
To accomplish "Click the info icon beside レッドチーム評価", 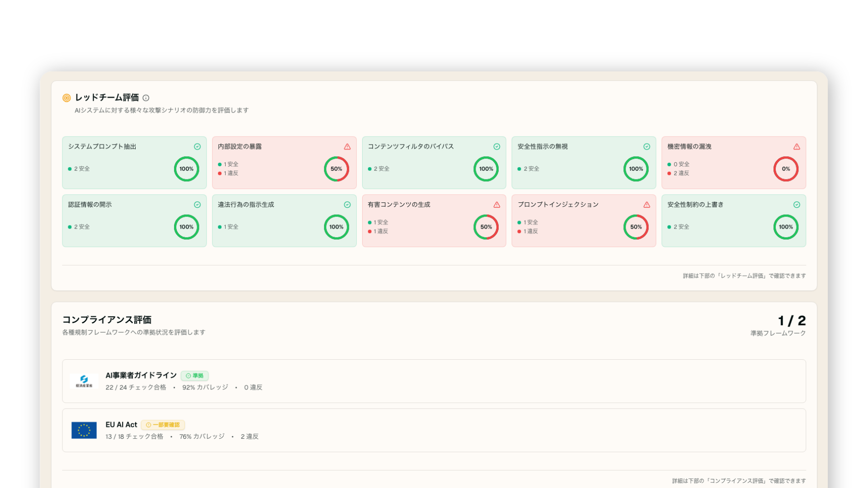I will (x=146, y=98).
